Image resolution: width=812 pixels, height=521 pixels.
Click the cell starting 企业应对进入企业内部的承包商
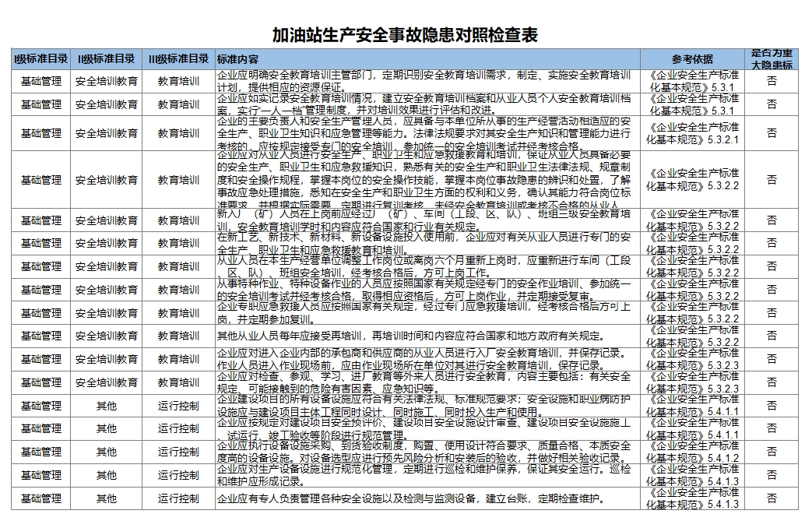point(427,359)
